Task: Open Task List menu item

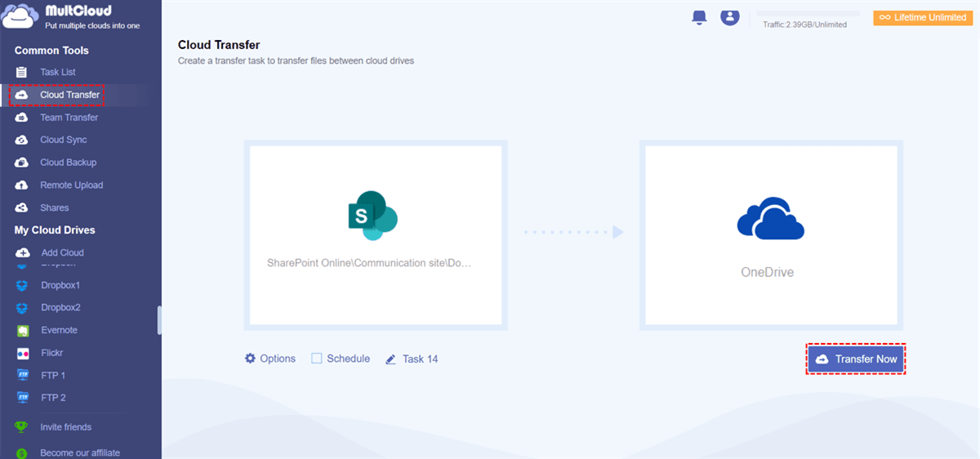Action: [x=58, y=72]
